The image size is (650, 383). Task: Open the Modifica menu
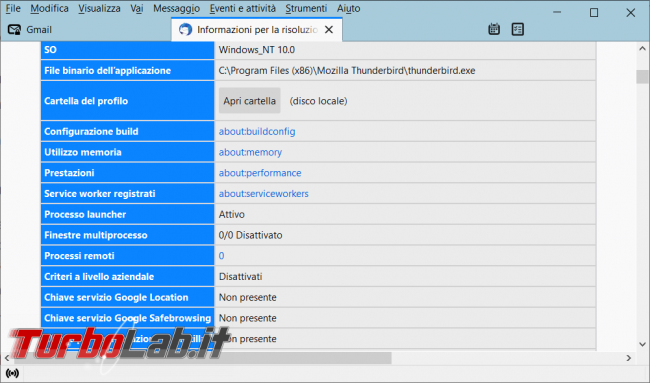[x=49, y=8]
